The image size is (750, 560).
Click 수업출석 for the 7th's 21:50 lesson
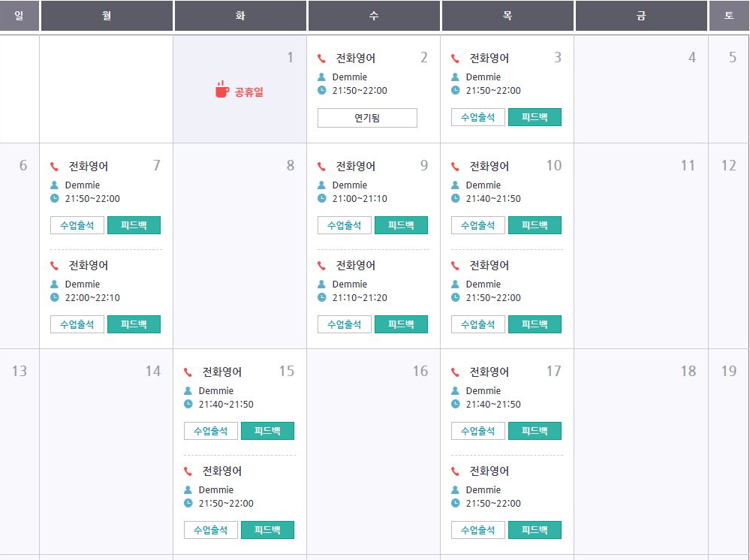(x=77, y=225)
